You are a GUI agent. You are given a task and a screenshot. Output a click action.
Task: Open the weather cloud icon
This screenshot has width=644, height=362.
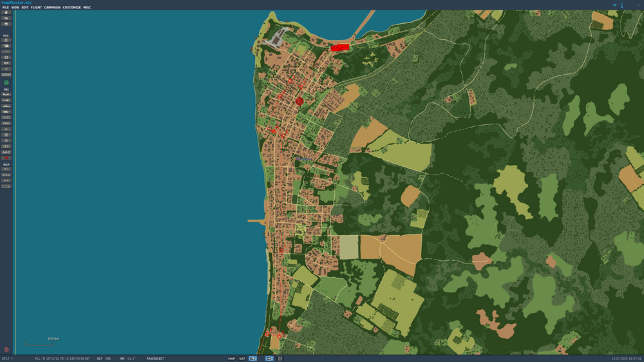[6, 46]
